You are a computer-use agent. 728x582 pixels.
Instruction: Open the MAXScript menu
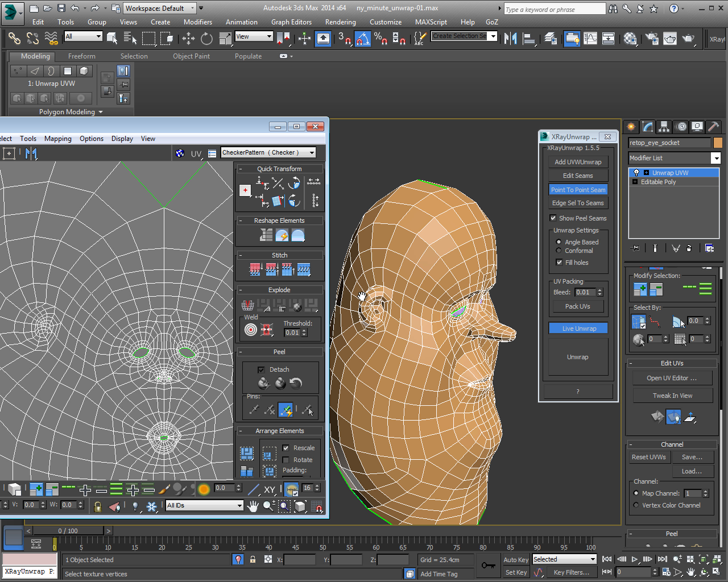[431, 22]
